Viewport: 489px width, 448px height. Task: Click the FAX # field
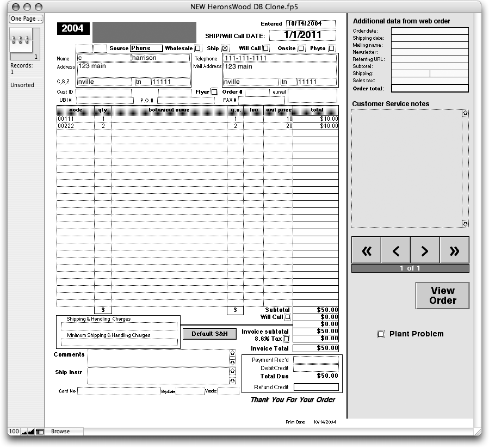tap(262, 101)
